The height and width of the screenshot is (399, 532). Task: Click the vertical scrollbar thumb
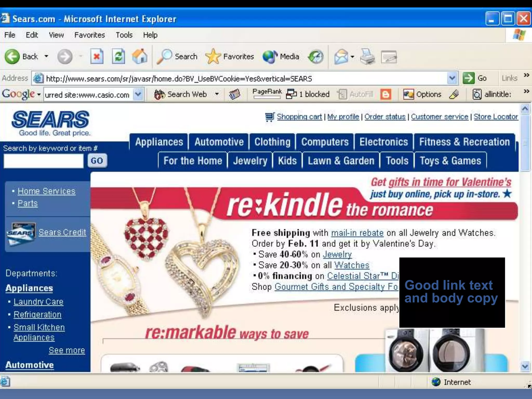pos(525,143)
